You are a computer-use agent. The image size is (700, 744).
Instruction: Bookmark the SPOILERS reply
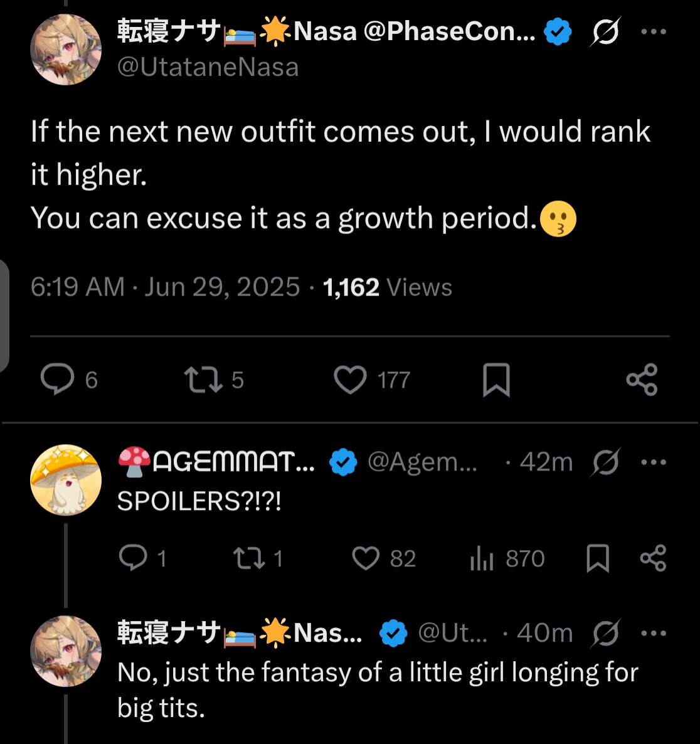pyautogui.click(x=597, y=558)
